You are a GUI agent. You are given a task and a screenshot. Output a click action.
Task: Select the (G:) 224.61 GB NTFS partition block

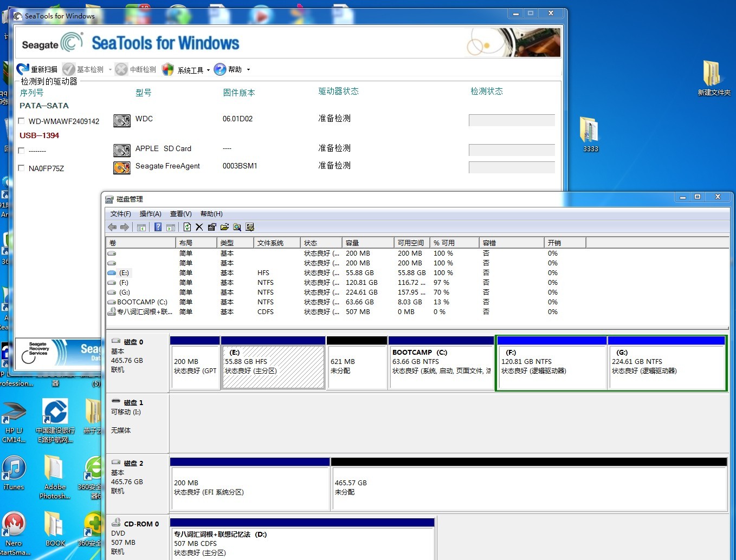667,363
